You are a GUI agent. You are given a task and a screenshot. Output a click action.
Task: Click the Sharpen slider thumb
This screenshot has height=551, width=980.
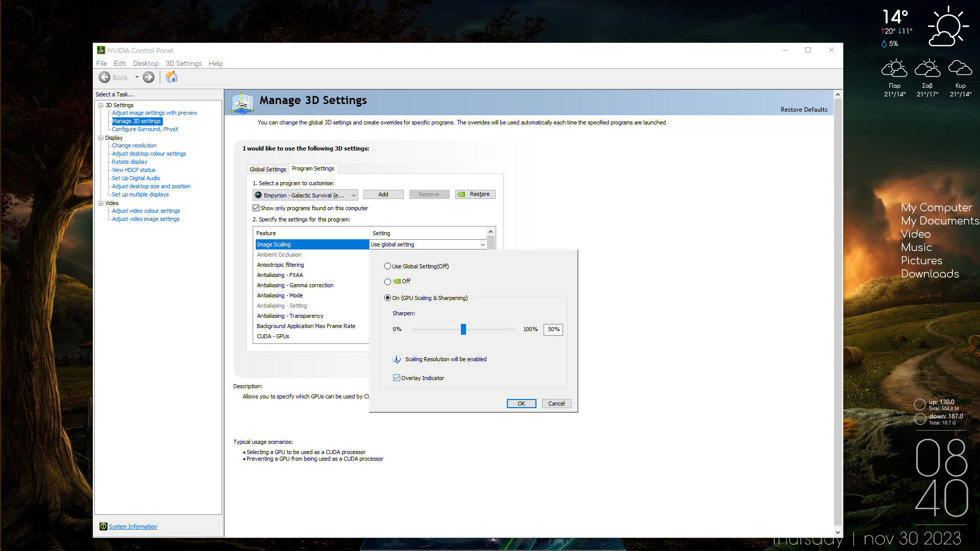(x=463, y=329)
